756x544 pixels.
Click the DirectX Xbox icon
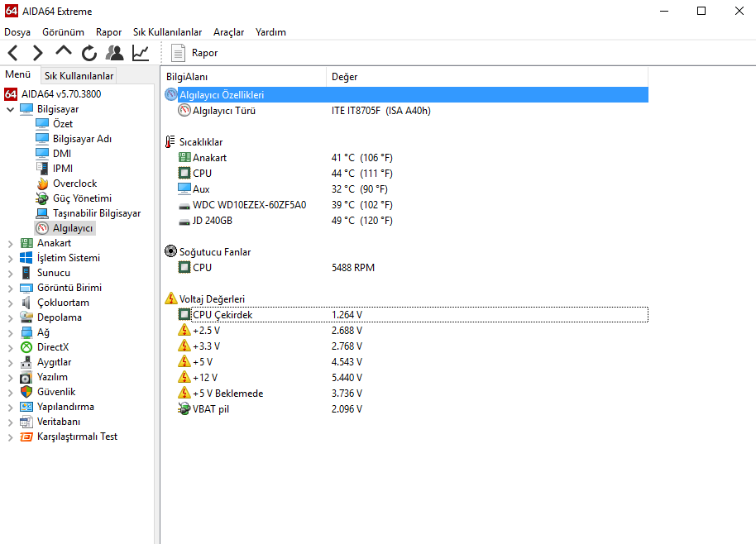coord(26,347)
